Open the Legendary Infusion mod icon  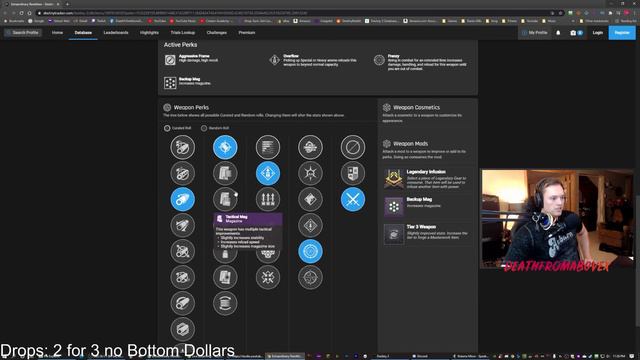[x=394, y=179]
